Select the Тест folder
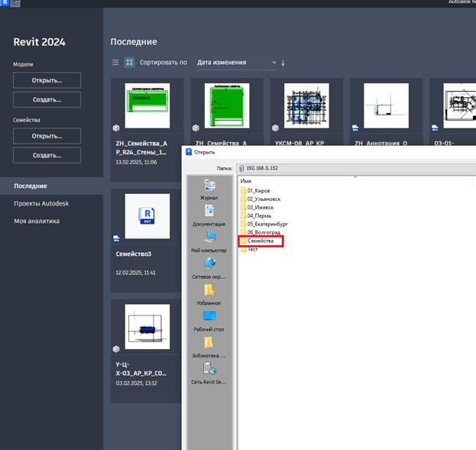The image size is (476, 450). point(249,249)
